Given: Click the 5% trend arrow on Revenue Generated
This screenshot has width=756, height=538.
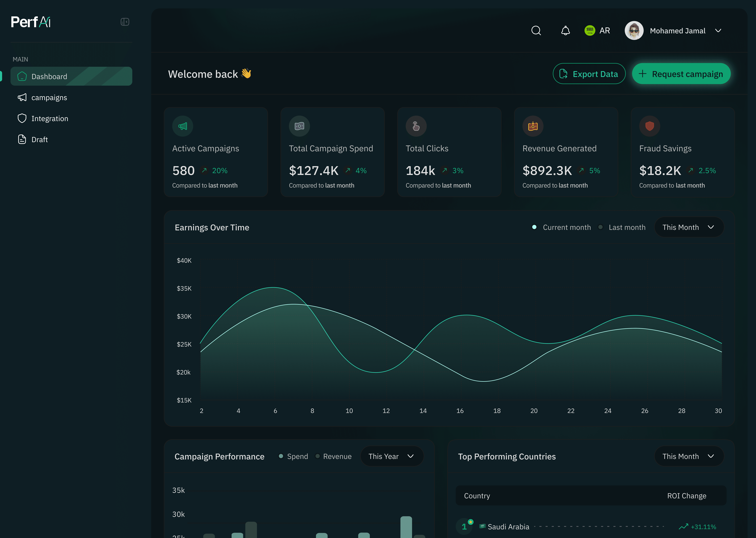Looking at the screenshot, I should coord(581,170).
